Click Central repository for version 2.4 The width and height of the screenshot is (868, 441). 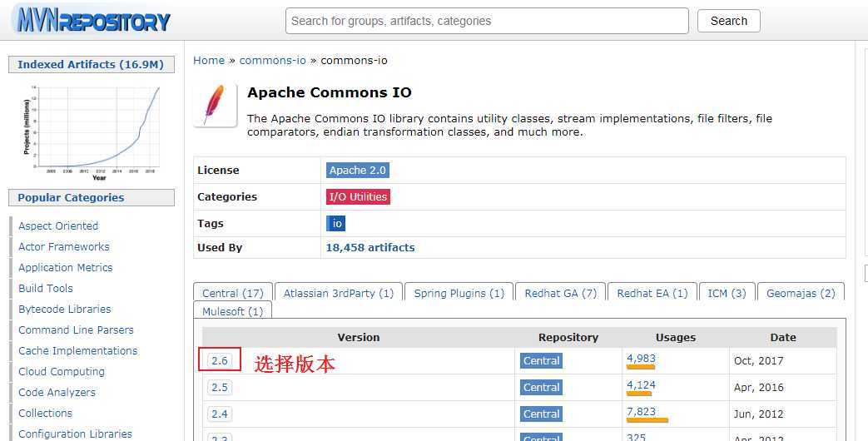tap(542, 414)
